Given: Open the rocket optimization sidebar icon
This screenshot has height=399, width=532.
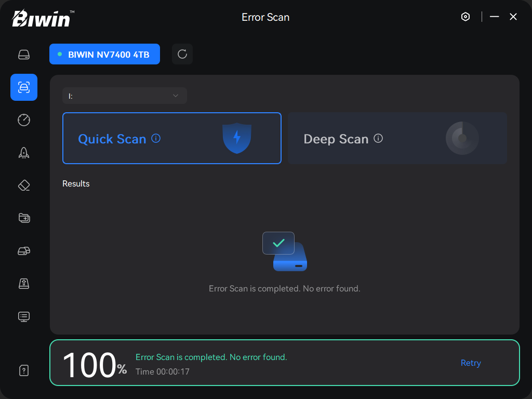Looking at the screenshot, I should (x=24, y=152).
